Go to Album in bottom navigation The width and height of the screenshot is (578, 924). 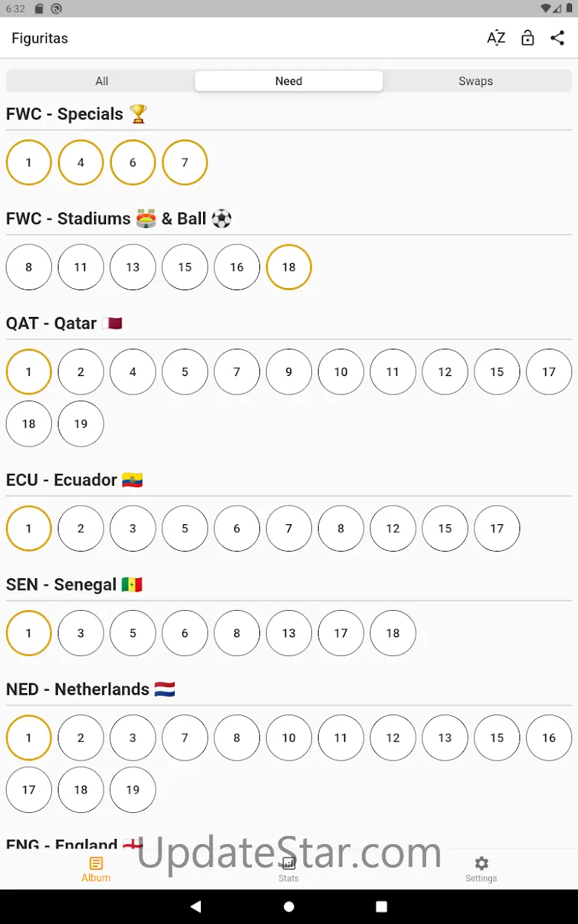[x=96, y=869]
